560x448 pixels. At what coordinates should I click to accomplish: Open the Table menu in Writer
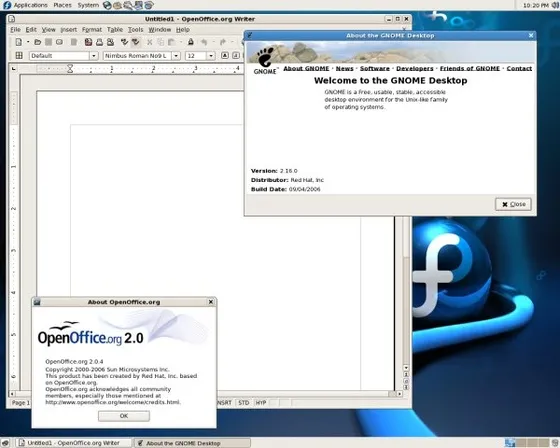click(115, 30)
